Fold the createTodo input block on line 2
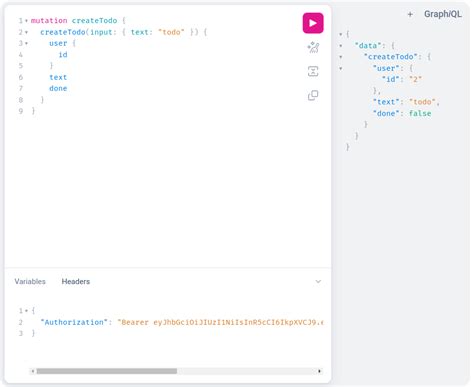Image resolution: width=474 pixels, height=387 pixels. [26, 33]
